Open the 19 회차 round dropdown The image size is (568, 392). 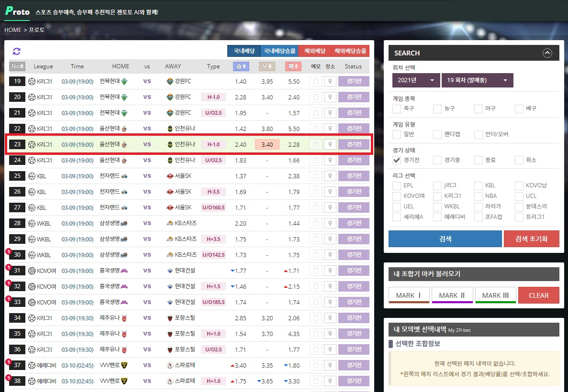[x=477, y=80]
